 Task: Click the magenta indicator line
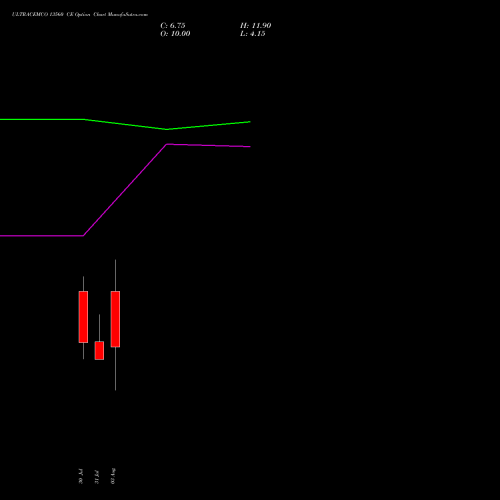coord(125,190)
